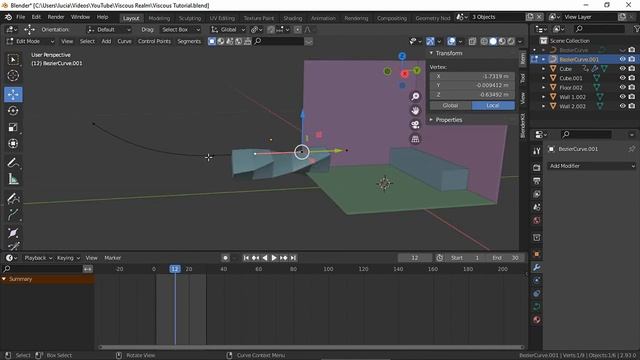
Task: Jump to the last frame
Action: [293, 258]
